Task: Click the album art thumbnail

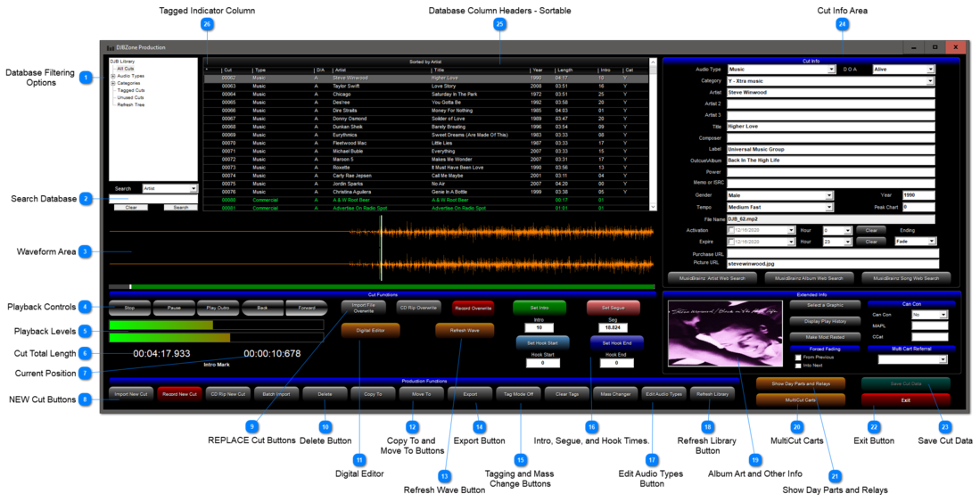Action: pyautogui.click(x=725, y=333)
